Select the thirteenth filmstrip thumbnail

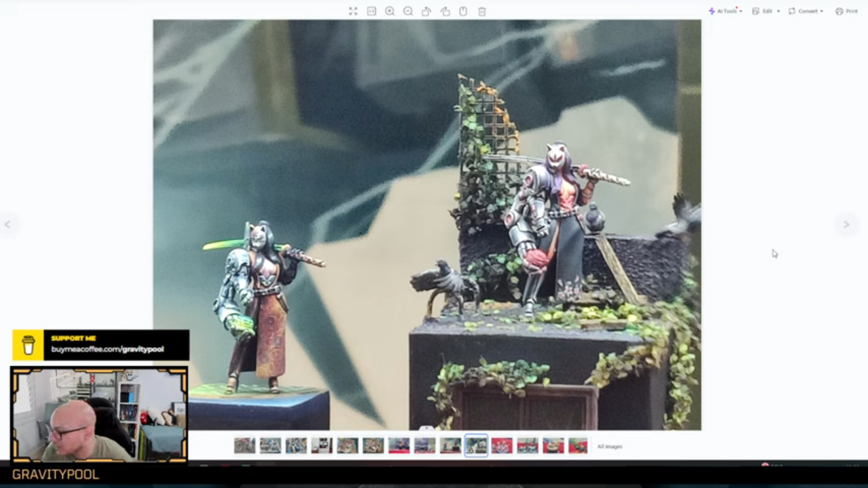[x=553, y=445]
